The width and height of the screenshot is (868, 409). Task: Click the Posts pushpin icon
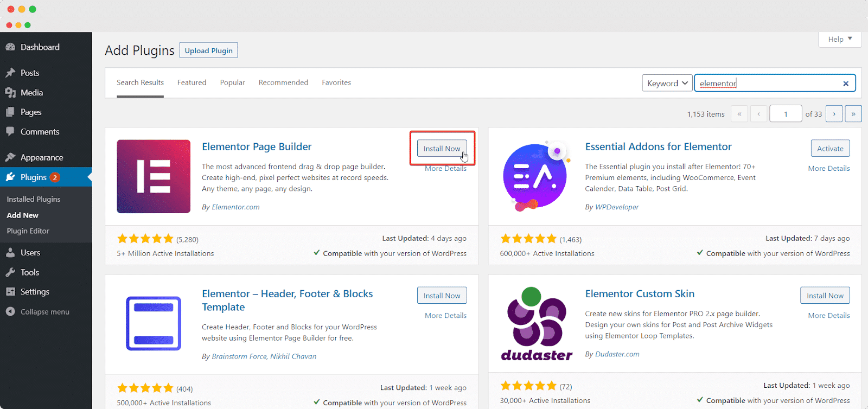[10, 73]
